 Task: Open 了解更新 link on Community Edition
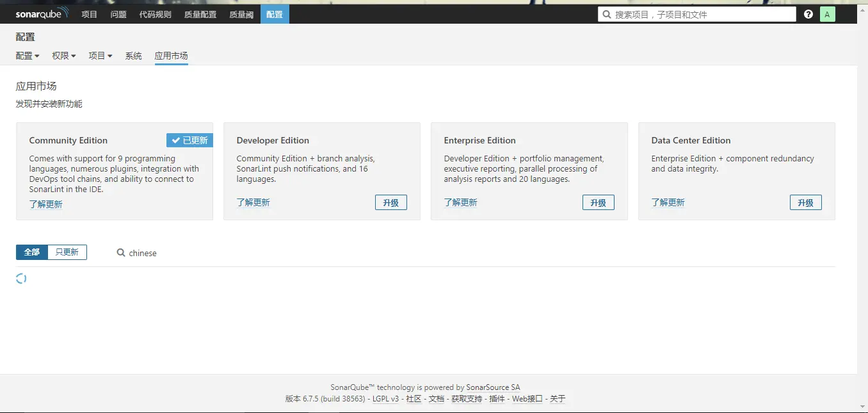(x=45, y=204)
